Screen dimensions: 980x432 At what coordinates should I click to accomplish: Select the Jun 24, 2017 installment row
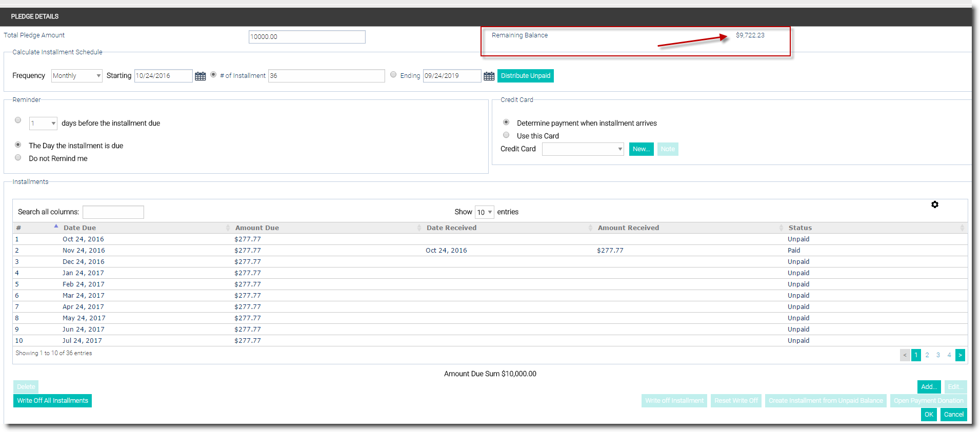coord(490,330)
